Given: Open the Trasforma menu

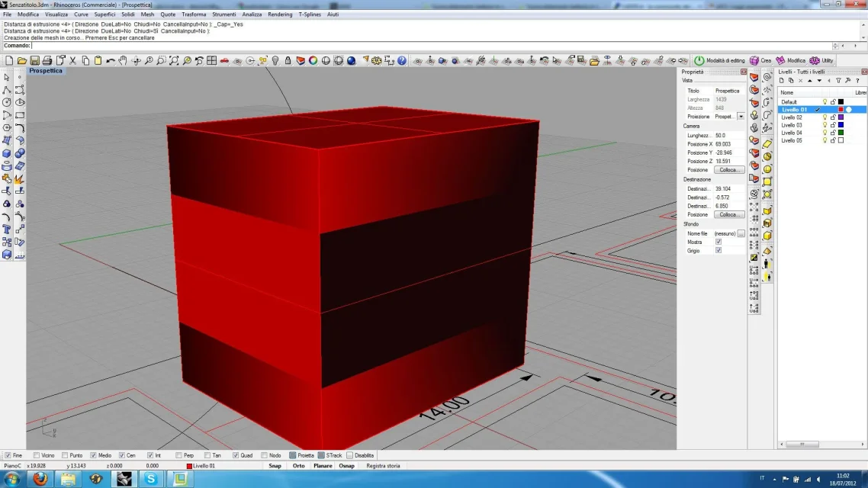Looking at the screenshot, I should (x=194, y=14).
